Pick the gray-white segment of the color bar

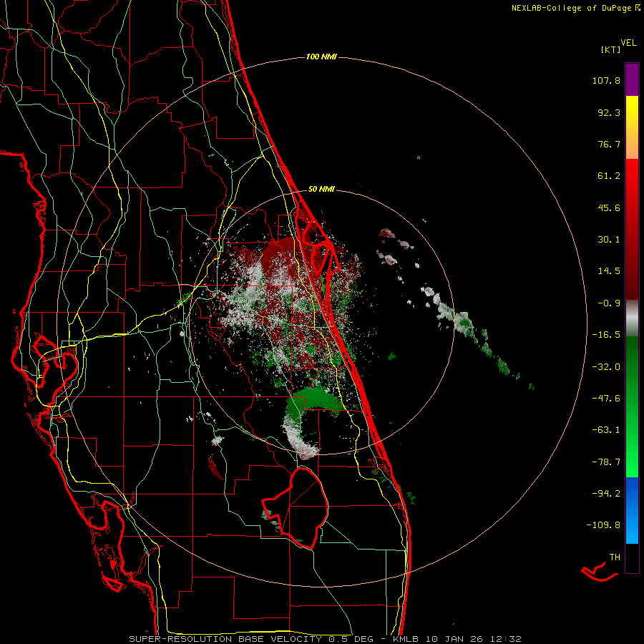pos(632,318)
